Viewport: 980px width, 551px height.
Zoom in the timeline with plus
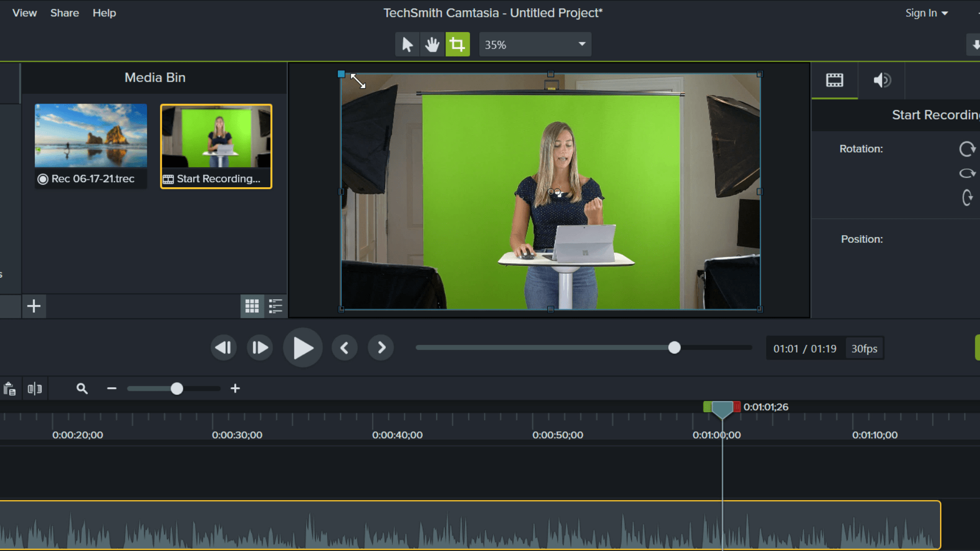[235, 389]
